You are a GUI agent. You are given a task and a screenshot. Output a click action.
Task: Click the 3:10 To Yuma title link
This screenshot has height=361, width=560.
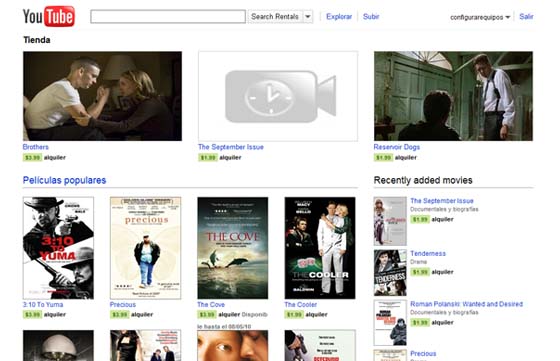(x=43, y=305)
